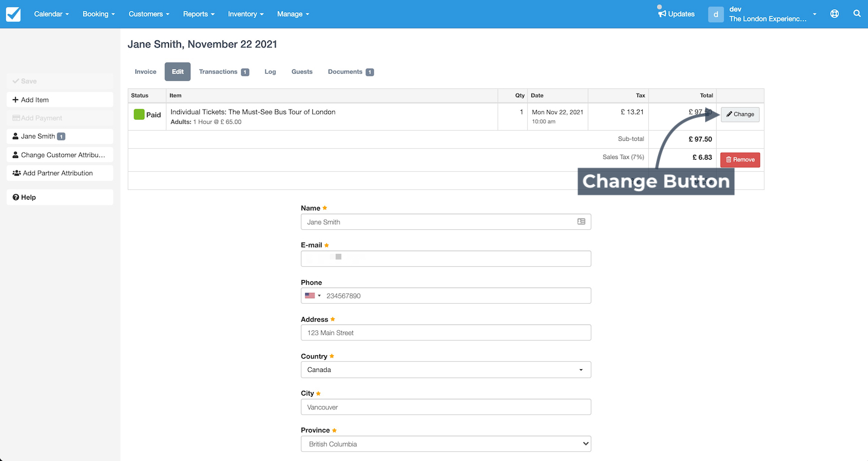Click the red Remove button
The width and height of the screenshot is (868, 461).
pos(740,160)
